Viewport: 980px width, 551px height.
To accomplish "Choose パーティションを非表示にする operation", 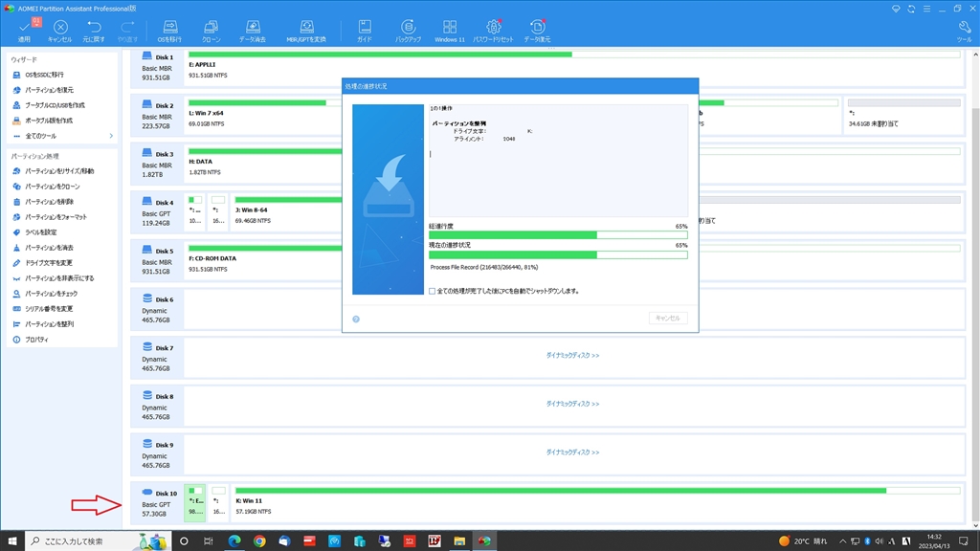I will pyautogui.click(x=58, y=278).
